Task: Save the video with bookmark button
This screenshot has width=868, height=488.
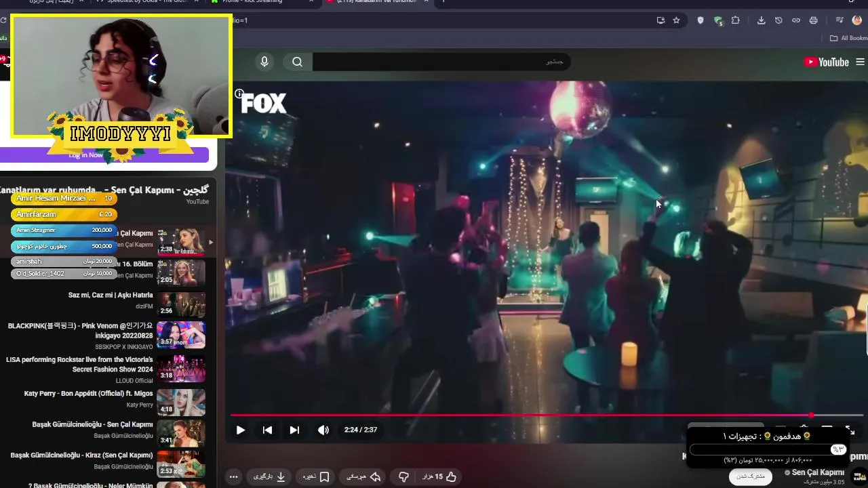Action: 316,476
